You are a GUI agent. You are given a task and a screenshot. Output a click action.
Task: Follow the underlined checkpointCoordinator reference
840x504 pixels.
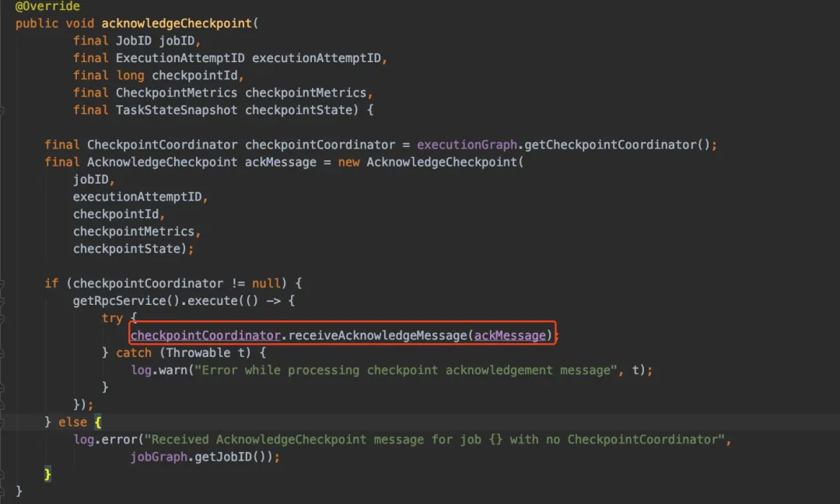click(205, 335)
